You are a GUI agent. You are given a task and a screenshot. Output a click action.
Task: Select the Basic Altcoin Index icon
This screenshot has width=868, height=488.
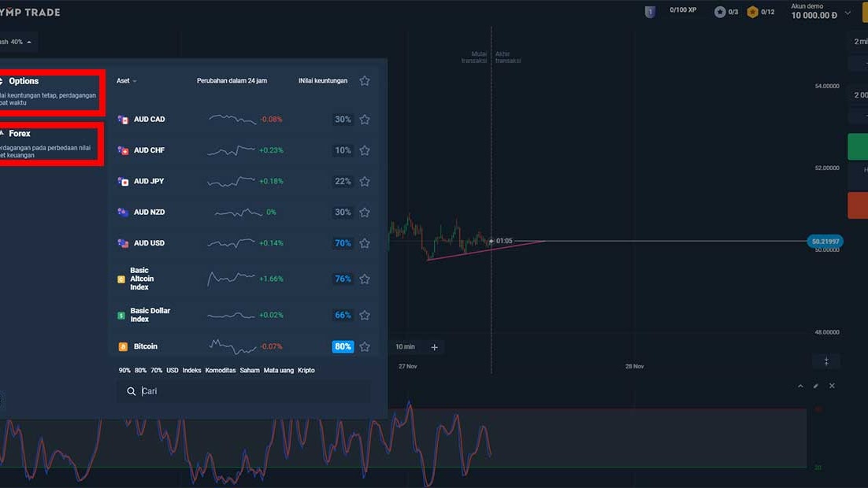tap(121, 279)
